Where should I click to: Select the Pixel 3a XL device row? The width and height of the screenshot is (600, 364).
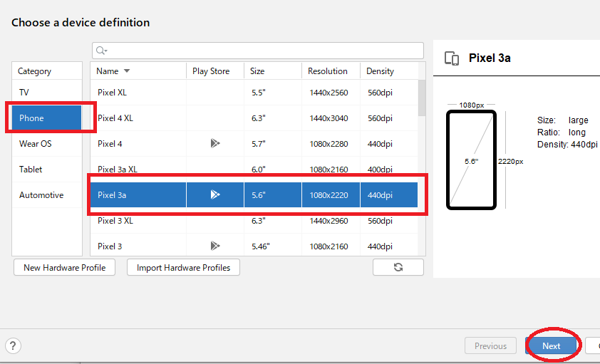pos(254,169)
